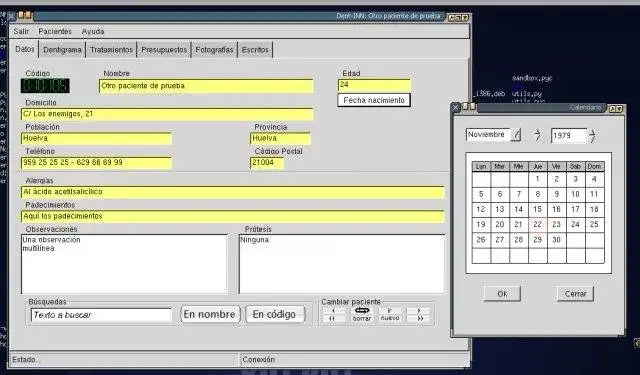Click 'nuevo' to create a new patient

(390, 318)
